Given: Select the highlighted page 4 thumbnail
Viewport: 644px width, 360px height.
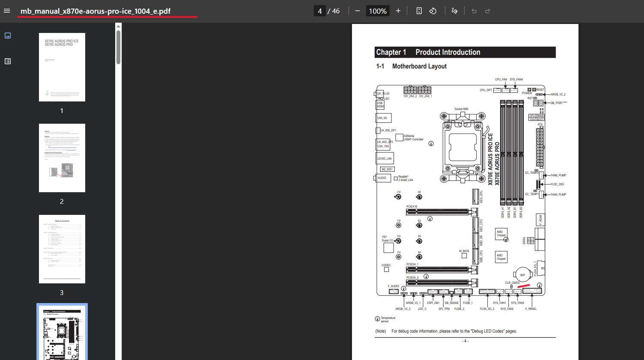Looking at the screenshot, I should 62,332.
